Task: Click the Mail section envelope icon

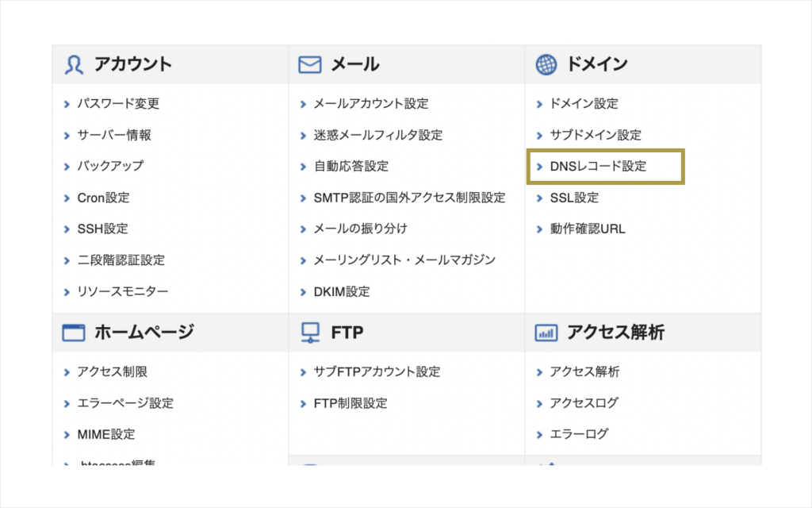Action: coord(310,65)
